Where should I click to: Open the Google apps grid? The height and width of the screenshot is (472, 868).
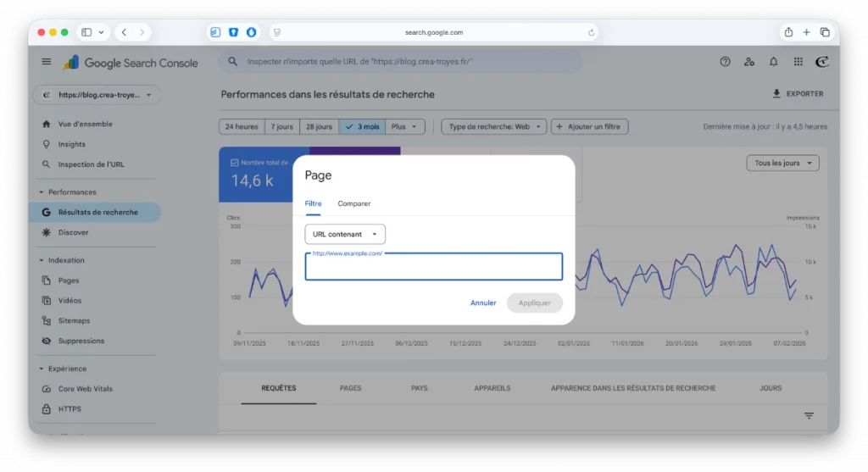(x=798, y=62)
